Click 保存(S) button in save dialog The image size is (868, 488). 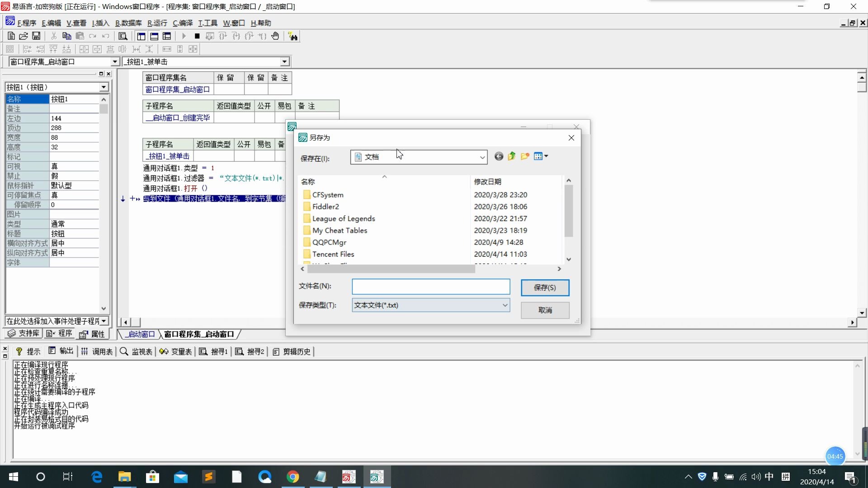[x=544, y=287]
